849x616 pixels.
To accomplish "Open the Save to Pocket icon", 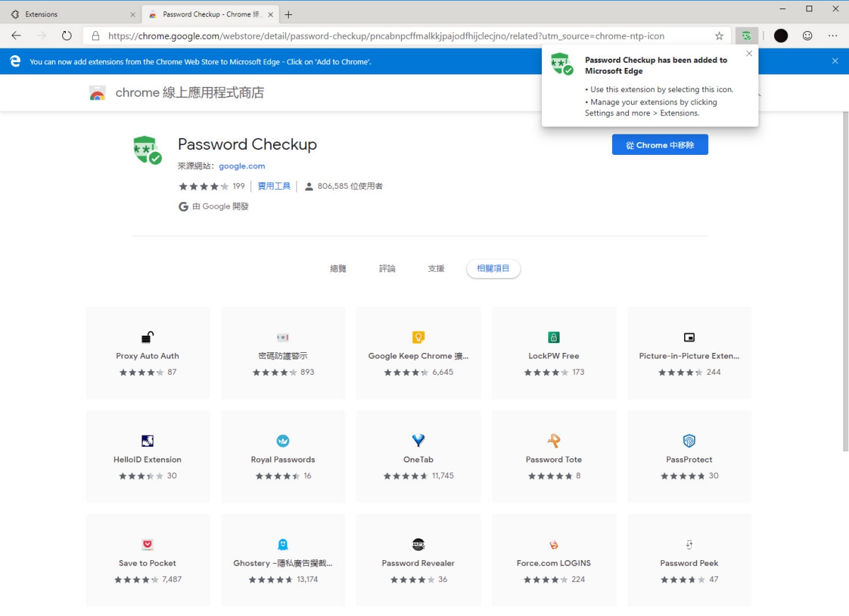I will pyautogui.click(x=148, y=545).
